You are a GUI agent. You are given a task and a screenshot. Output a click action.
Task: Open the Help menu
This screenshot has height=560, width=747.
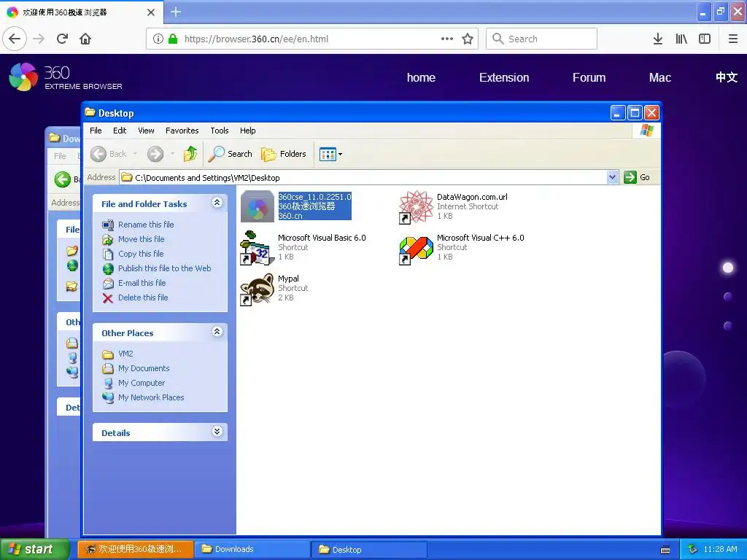point(248,131)
